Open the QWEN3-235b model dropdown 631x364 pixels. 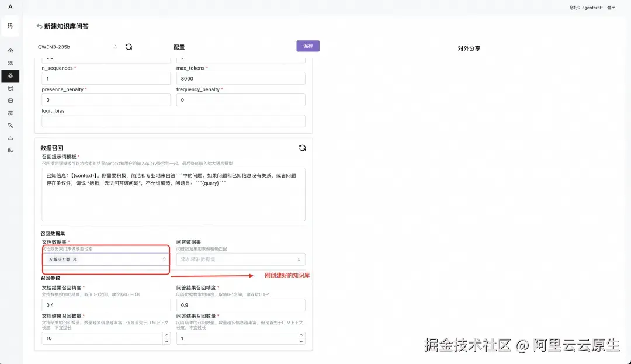77,47
